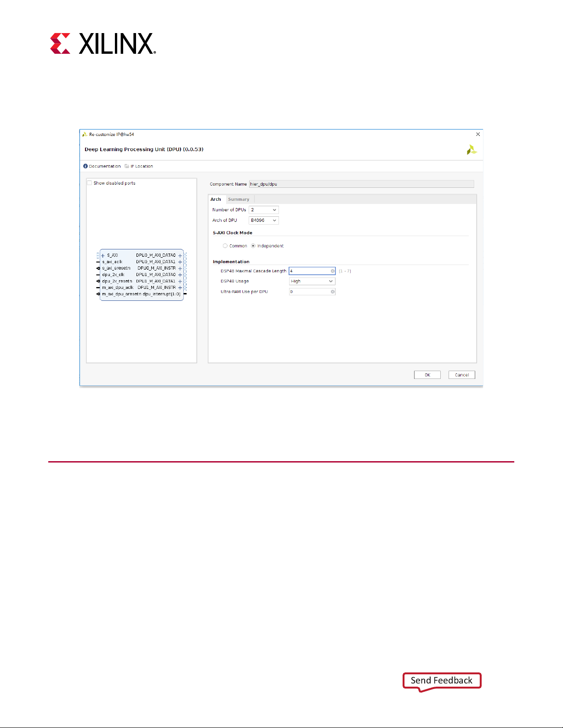Expand the S_AXI interface plus icon

[x=103, y=255]
